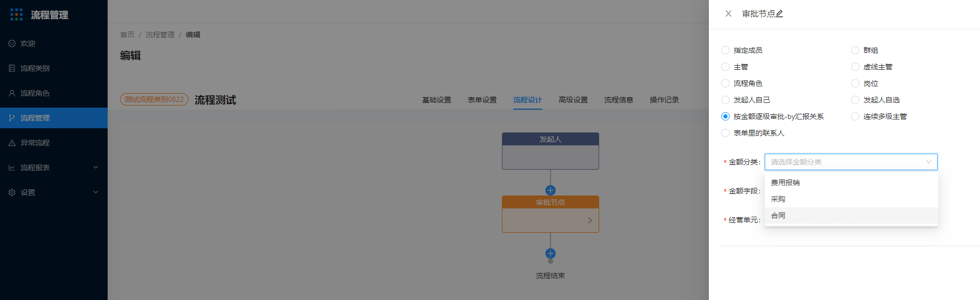Choose 合同 from the dropdown list

point(851,216)
